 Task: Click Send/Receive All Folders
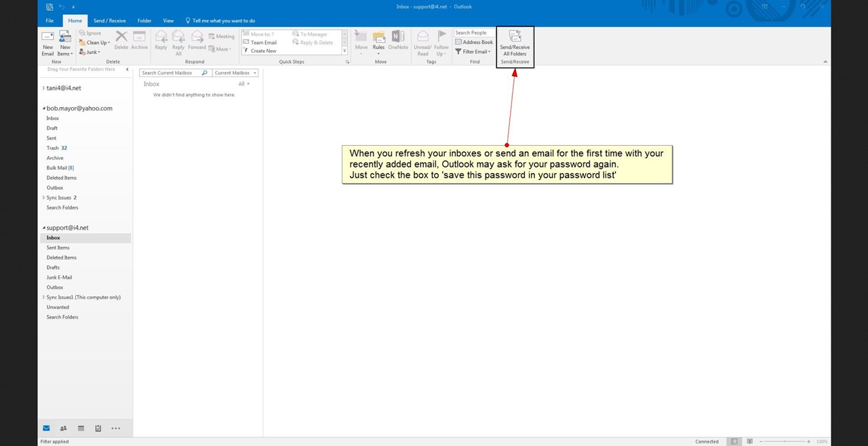coord(515,43)
